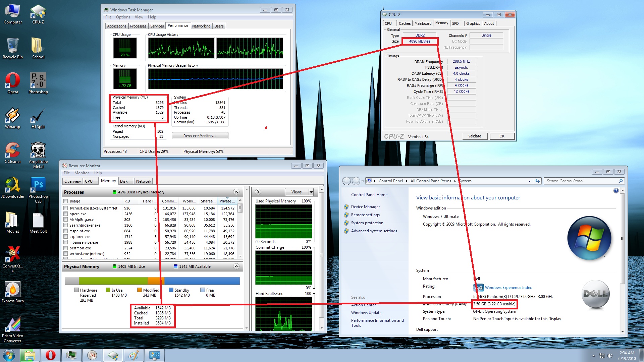
Task: Open Control Panel help question-mark icon
Action: click(616, 191)
